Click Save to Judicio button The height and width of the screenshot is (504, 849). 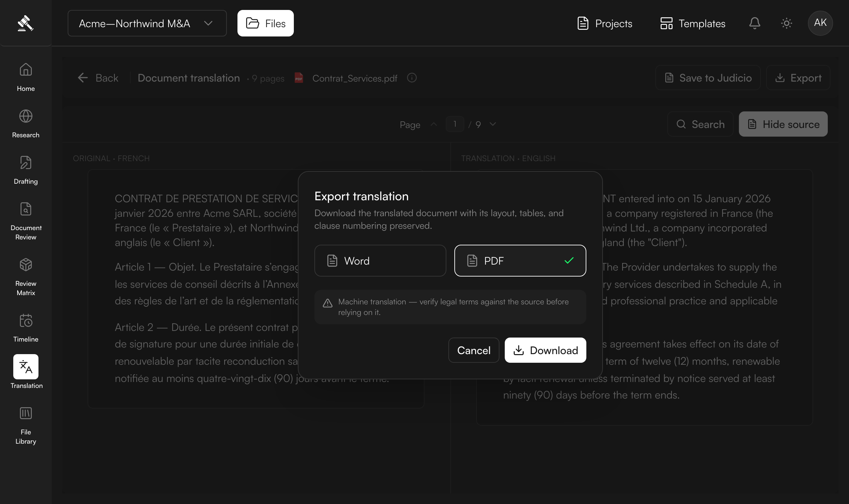tap(708, 78)
